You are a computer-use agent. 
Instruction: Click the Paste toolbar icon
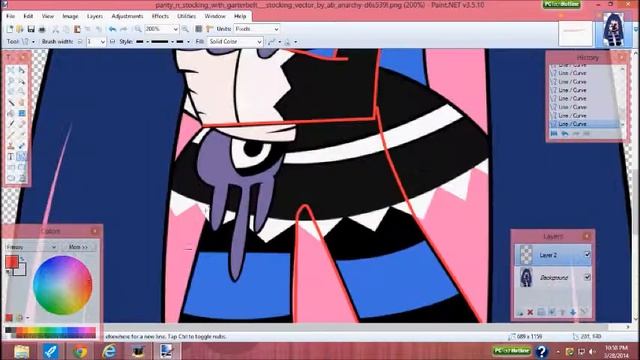coord(77,29)
